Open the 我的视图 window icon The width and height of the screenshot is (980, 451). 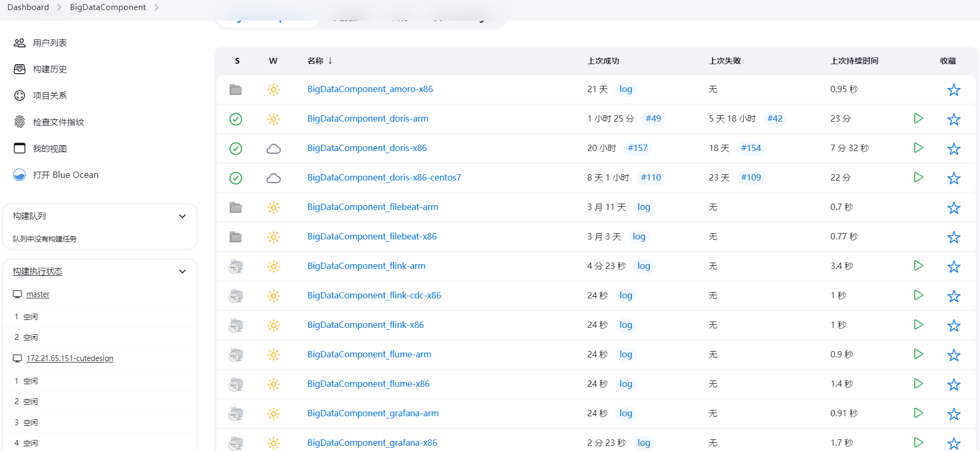19,148
